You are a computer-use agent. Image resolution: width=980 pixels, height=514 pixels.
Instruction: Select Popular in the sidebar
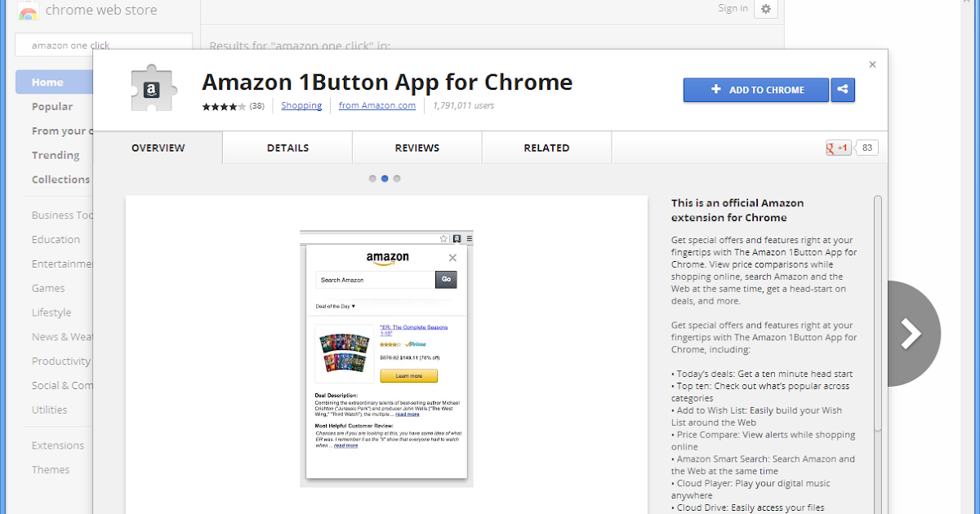(x=51, y=106)
